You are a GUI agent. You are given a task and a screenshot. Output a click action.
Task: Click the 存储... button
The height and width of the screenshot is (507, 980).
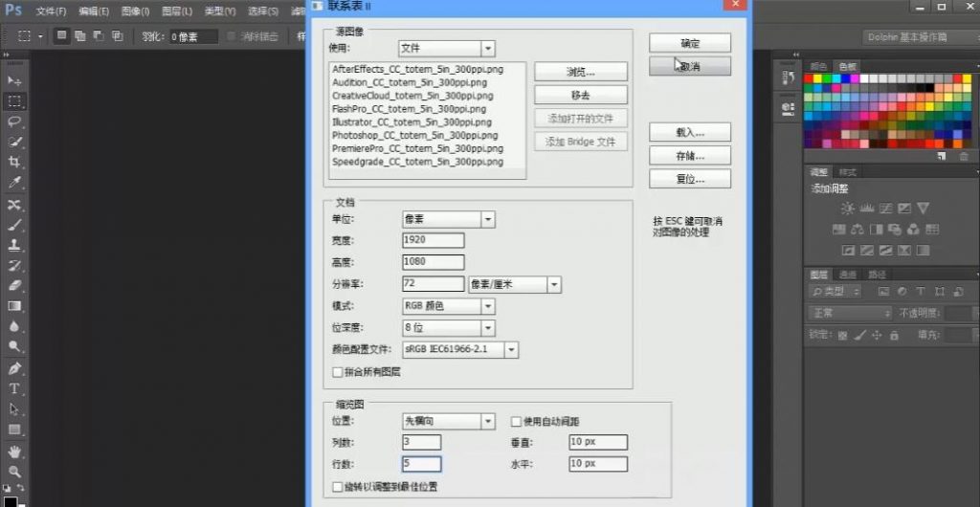[x=690, y=156]
